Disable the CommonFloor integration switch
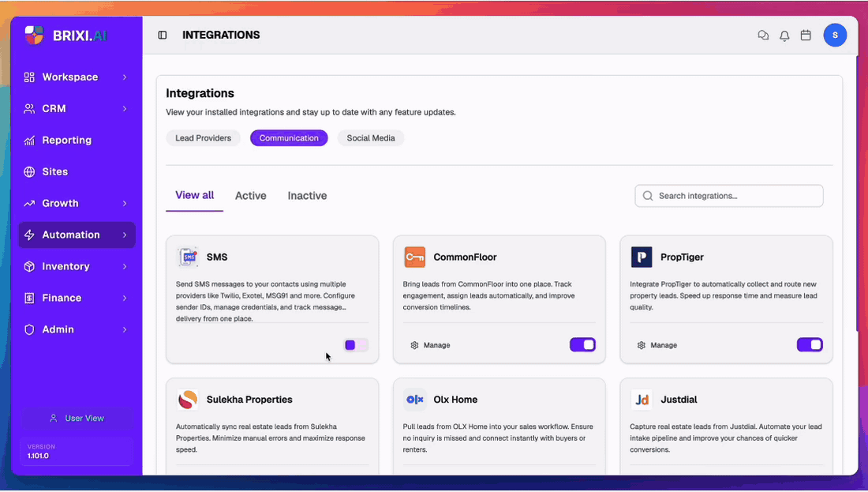The height and width of the screenshot is (492, 868). [583, 344]
